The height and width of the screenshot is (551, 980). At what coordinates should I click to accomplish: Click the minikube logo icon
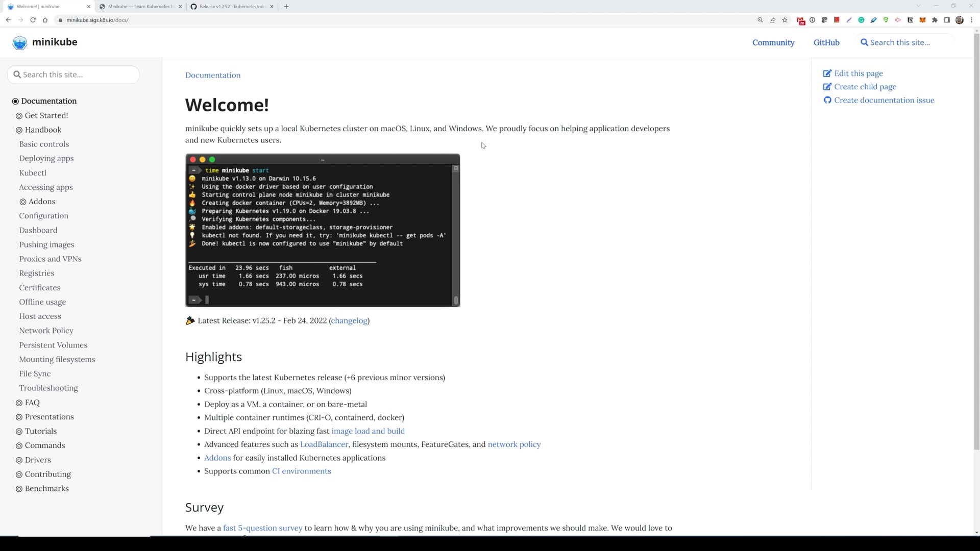tap(20, 42)
